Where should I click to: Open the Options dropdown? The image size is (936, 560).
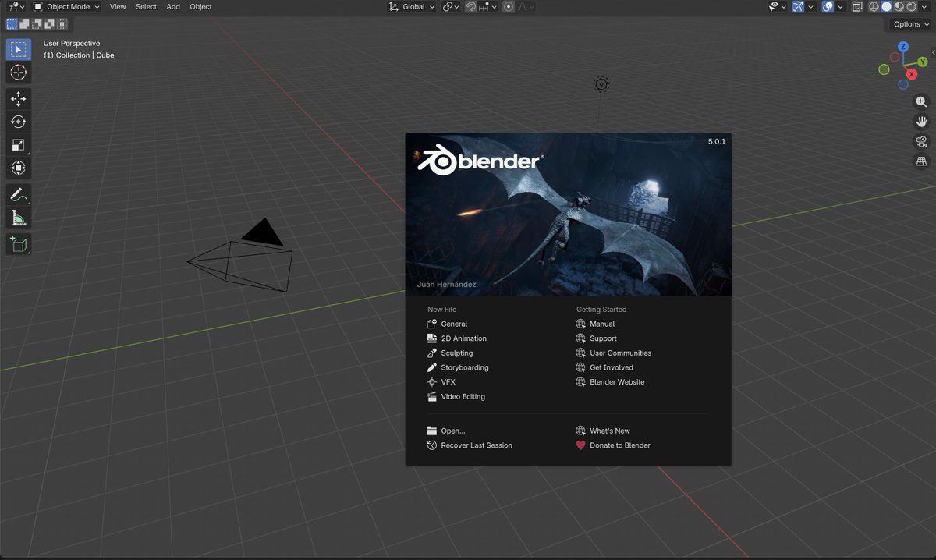(912, 24)
